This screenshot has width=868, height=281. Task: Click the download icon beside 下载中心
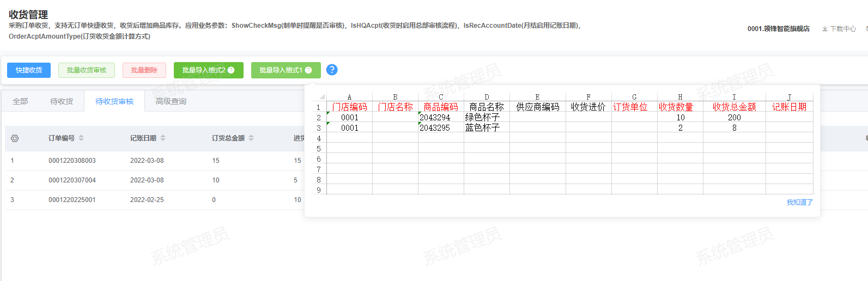825,29
